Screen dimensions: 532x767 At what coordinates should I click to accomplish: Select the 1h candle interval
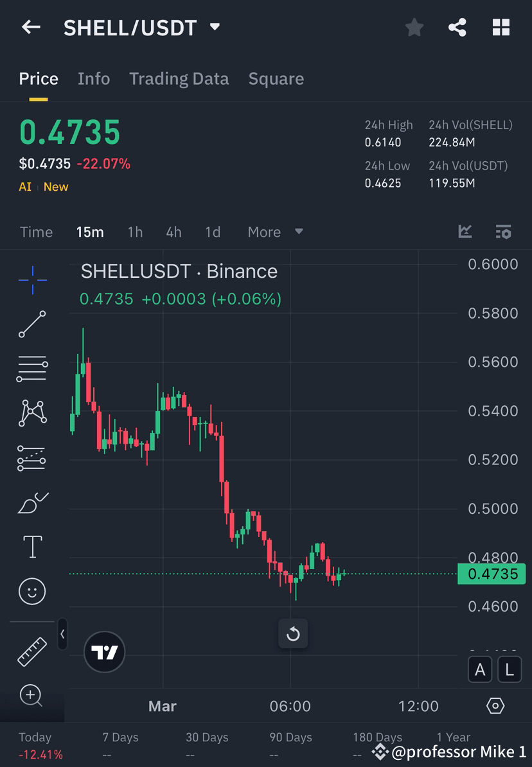tap(135, 232)
